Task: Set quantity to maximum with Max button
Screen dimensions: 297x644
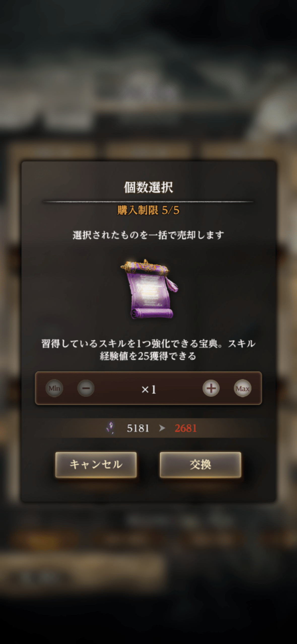Action: 243,388
